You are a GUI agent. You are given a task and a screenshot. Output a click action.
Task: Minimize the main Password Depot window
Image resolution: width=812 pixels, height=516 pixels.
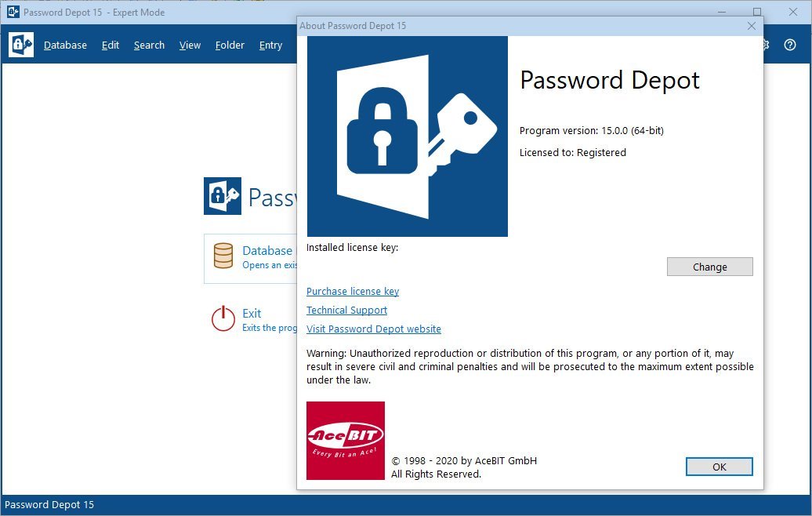click(x=722, y=12)
